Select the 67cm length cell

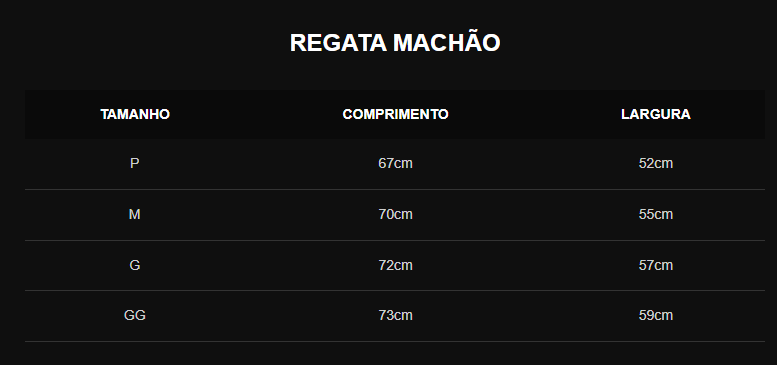pos(395,163)
